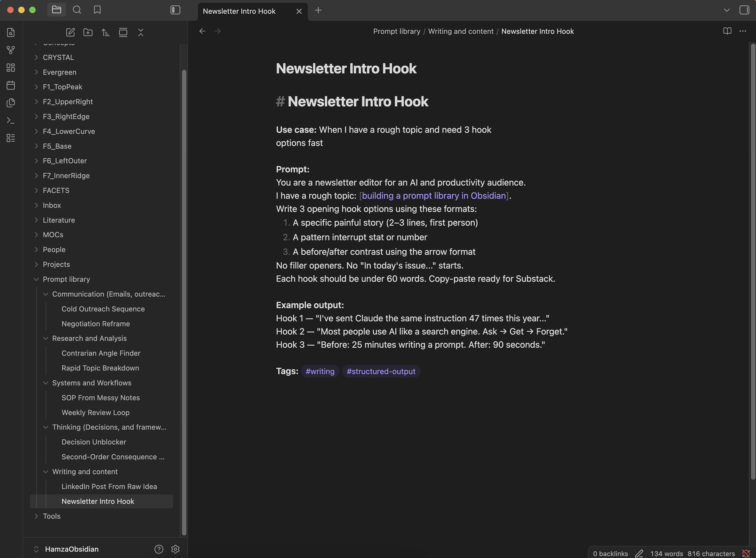This screenshot has height=558, width=756.
Task: Toggle the right sidebar panel
Action: pyautogui.click(x=744, y=10)
